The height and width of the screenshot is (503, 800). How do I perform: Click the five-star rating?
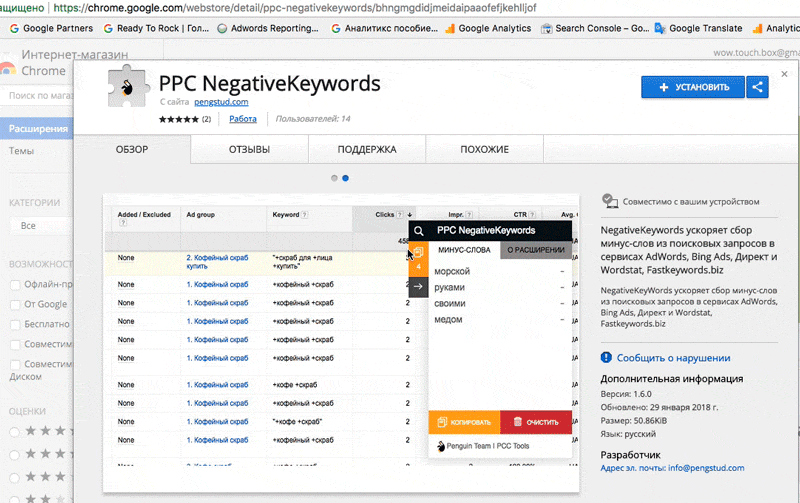179,119
